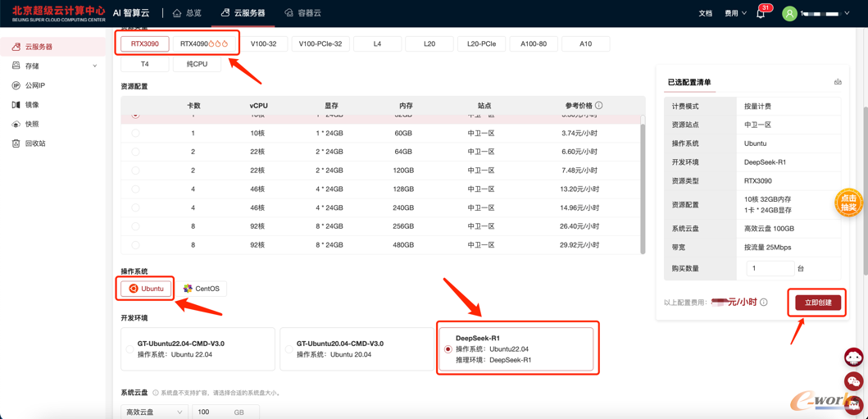Click the info icon beside 系统云盘
The image size is (868, 419).
click(x=155, y=393)
